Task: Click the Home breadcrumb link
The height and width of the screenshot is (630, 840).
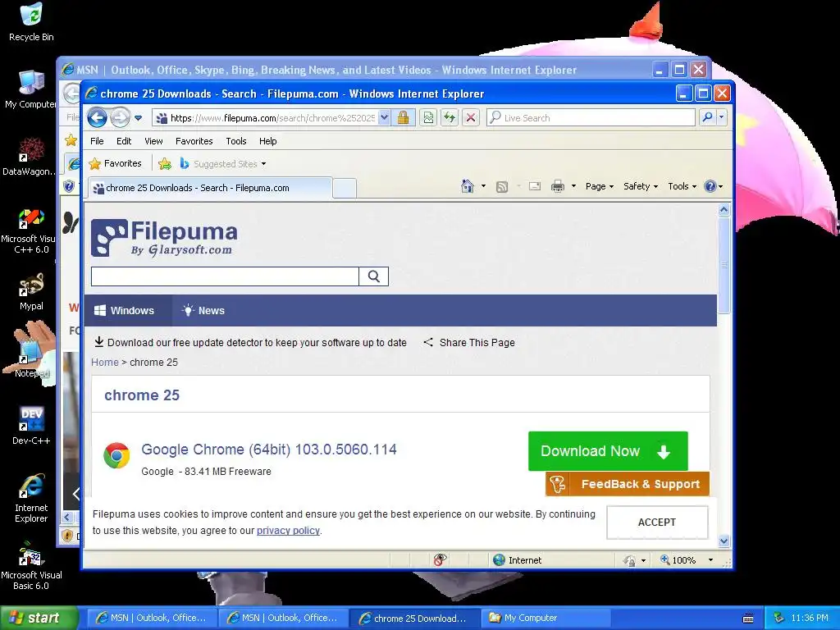Action: pyautogui.click(x=105, y=362)
